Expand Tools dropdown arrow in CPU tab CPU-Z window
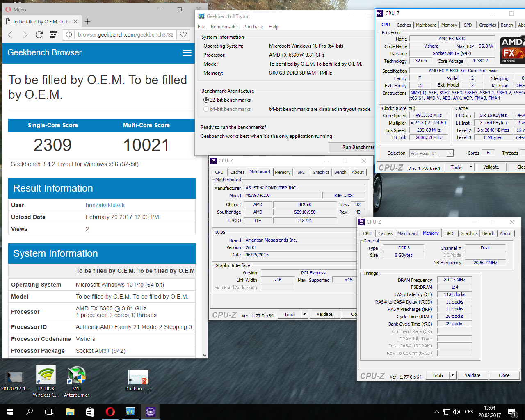This screenshot has height=420, width=525. pyautogui.click(x=471, y=167)
